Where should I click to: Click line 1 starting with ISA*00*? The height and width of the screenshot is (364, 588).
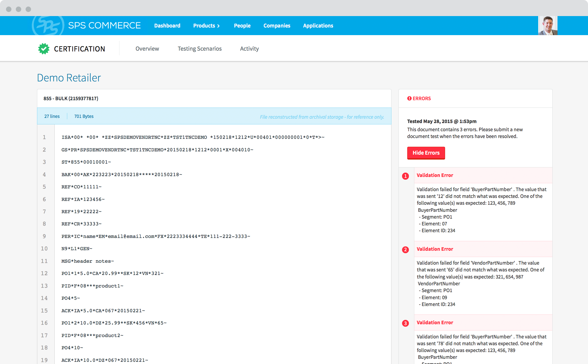pos(193,137)
